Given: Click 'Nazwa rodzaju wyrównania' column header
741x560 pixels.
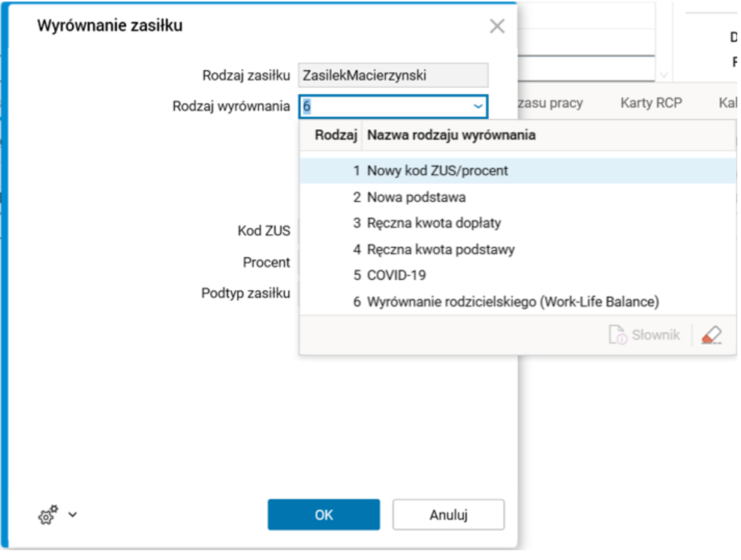Looking at the screenshot, I should tap(450, 136).
